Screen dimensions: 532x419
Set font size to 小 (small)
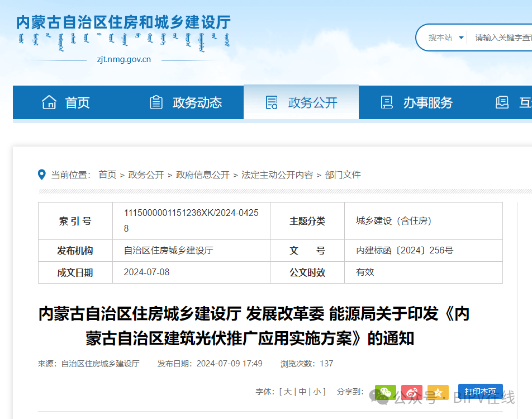click(317, 392)
